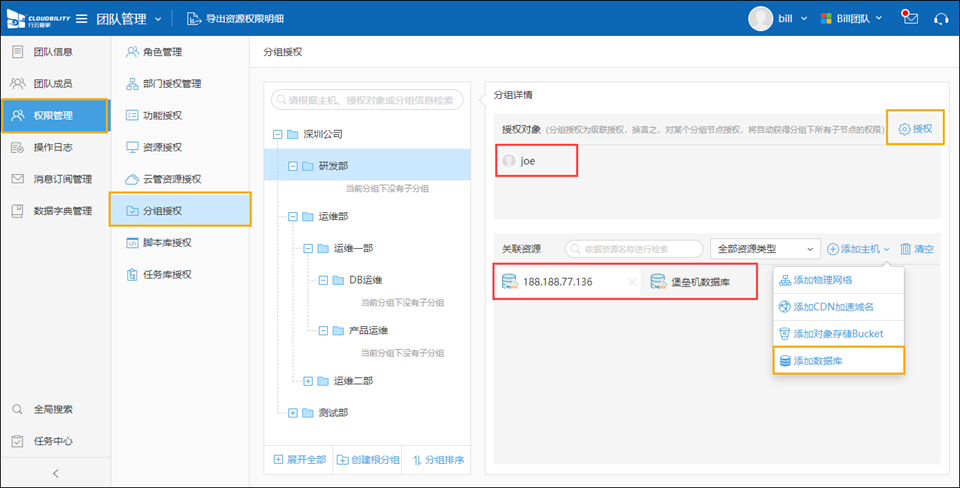The image size is (960, 488).
Task: Open the Bill团队 team dropdown
Action: [852, 18]
